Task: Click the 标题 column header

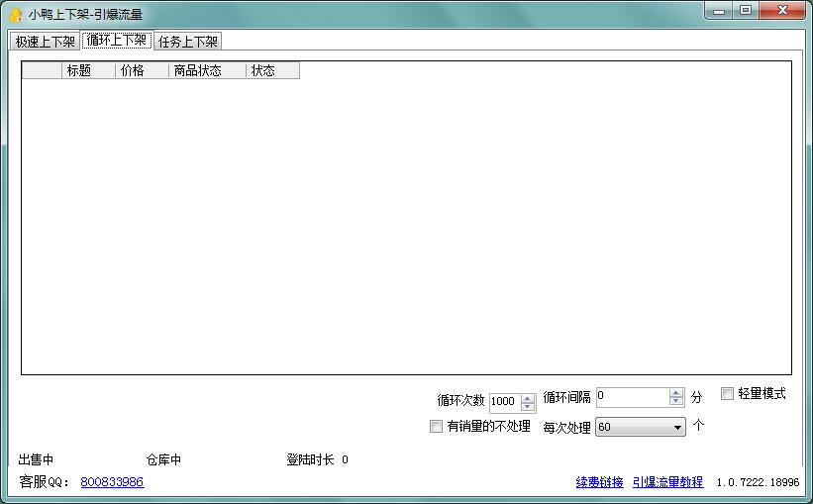Action: tap(88, 70)
